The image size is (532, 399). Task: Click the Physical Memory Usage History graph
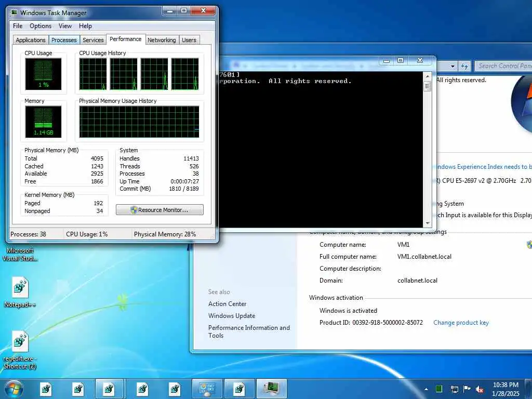(x=139, y=122)
